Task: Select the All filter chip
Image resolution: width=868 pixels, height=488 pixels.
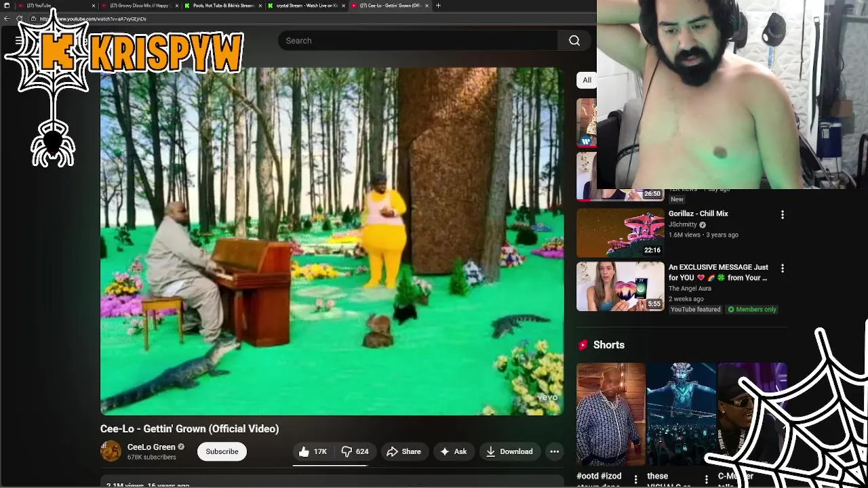Action: pos(587,80)
